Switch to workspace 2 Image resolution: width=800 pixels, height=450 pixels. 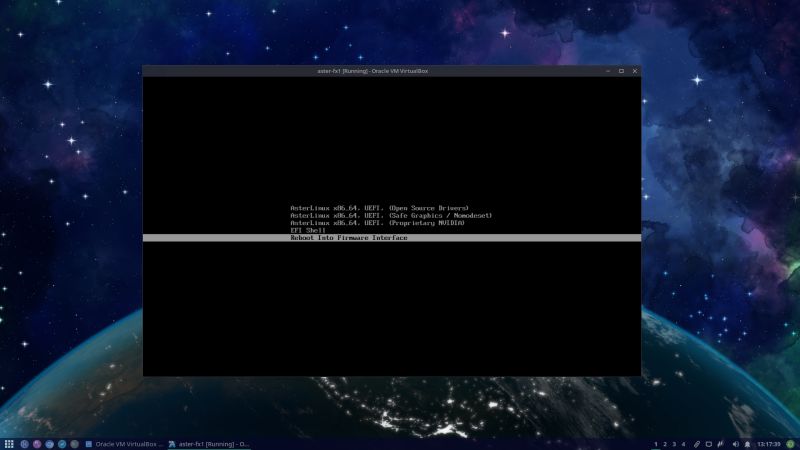click(x=665, y=444)
